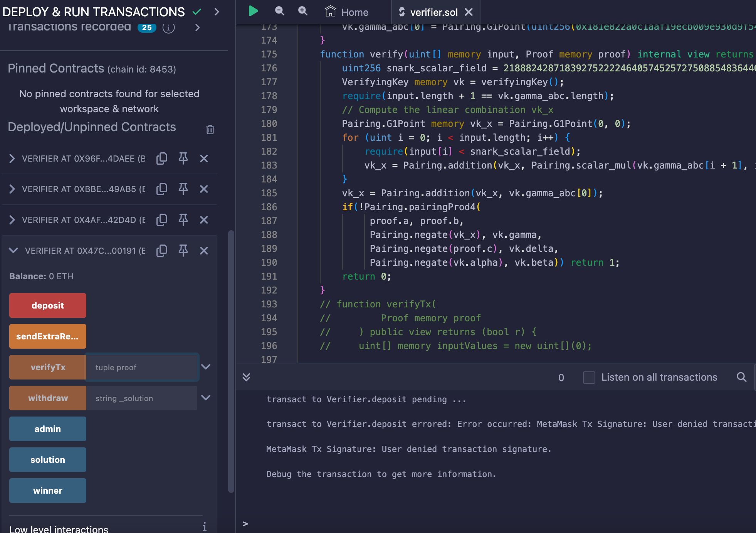Pin the VERIFIER AT 0XBBE...49AB5 contract

183,189
